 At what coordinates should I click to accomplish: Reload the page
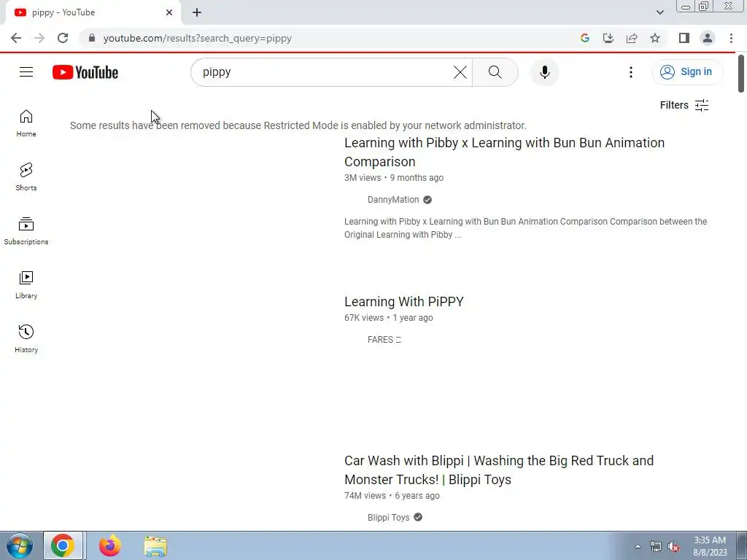click(63, 38)
